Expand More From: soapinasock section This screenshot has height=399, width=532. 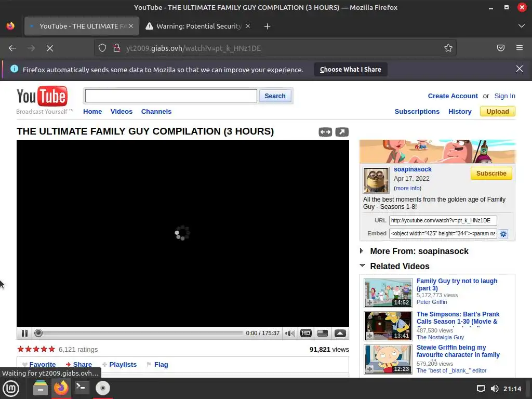(362, 251)
